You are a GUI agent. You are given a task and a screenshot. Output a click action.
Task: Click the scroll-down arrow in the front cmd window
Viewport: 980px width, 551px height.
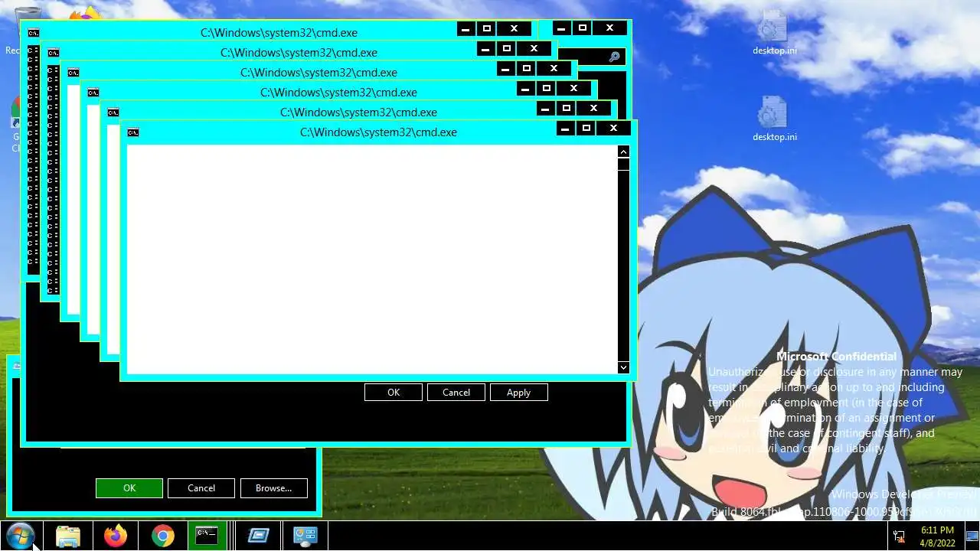623,367
